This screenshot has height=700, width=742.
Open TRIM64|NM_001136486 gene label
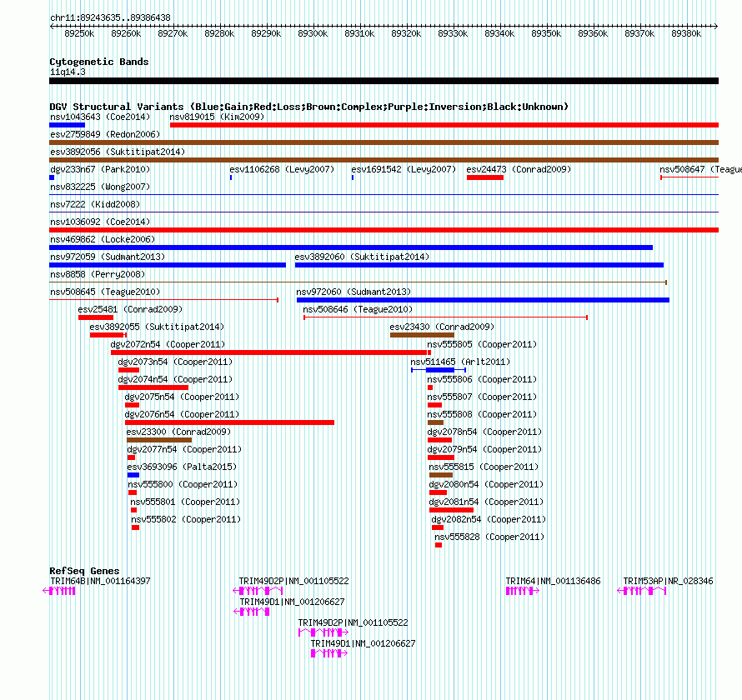click(554, 581)
